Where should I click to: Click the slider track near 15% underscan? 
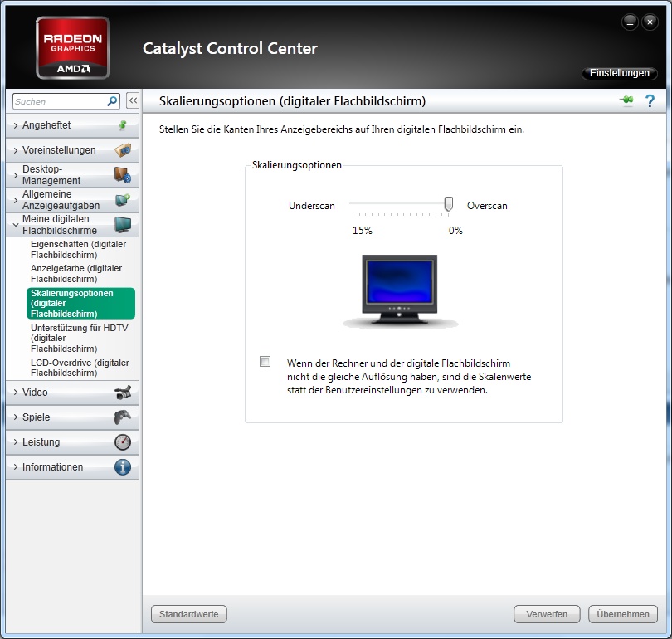point(353,202)
